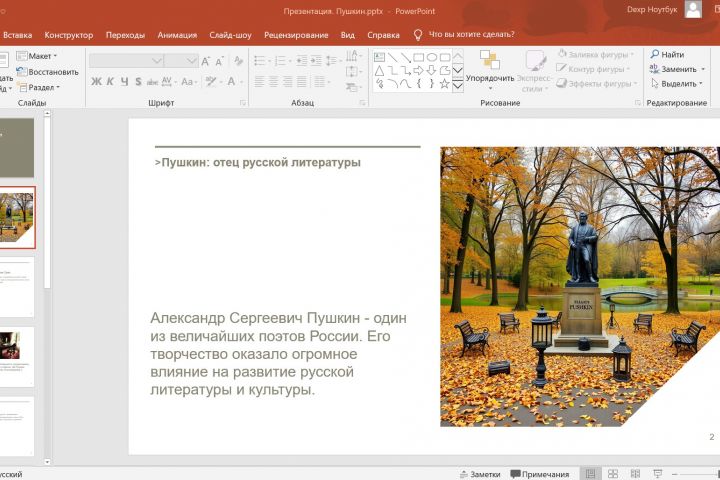Toggle the Comments (Примечания) pane
The width and height of the screenshot is (720, 480).
(539, 474)
